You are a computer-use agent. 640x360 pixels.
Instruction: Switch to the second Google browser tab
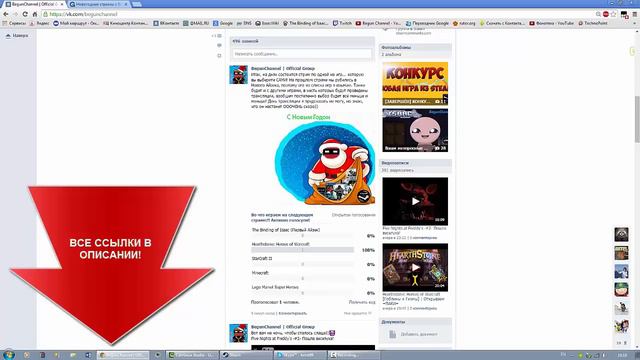tap(98, 4)
